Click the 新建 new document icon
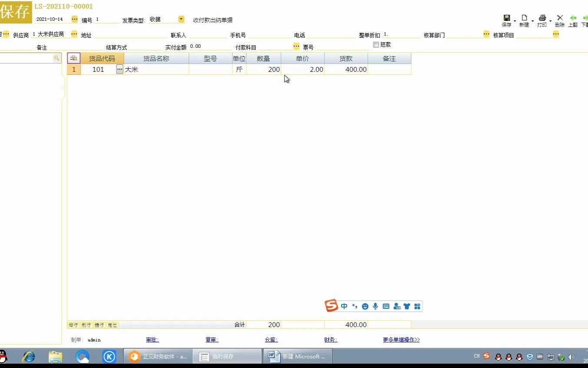588x368 pixels. [x=524, y=18]
